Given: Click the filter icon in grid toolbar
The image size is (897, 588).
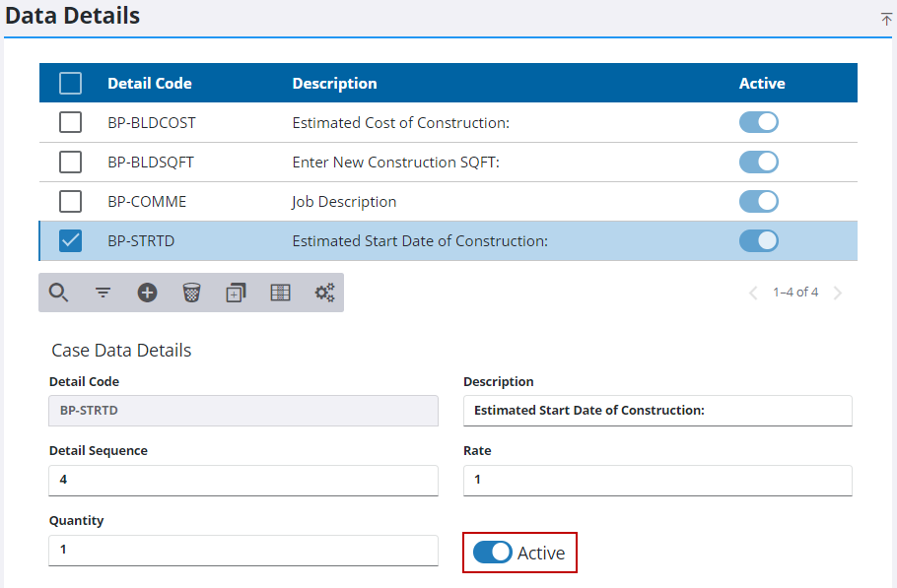Looking at the screenshot, I should tap(103, 293).
